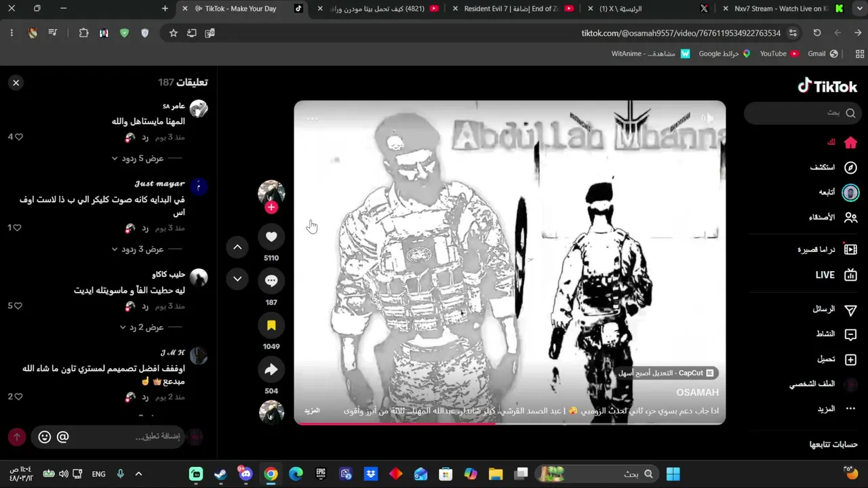Go to the previous video with up chevron

[237, 247]
